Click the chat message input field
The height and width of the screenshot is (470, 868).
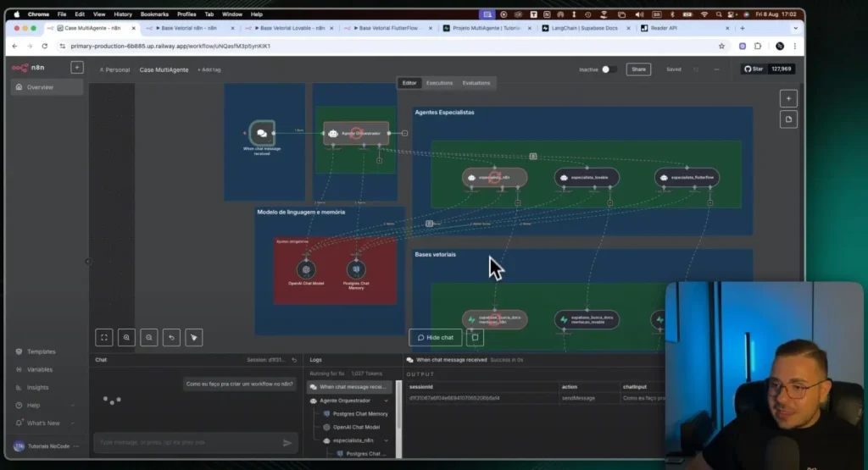pyautogui.click(x=188, y=442)
